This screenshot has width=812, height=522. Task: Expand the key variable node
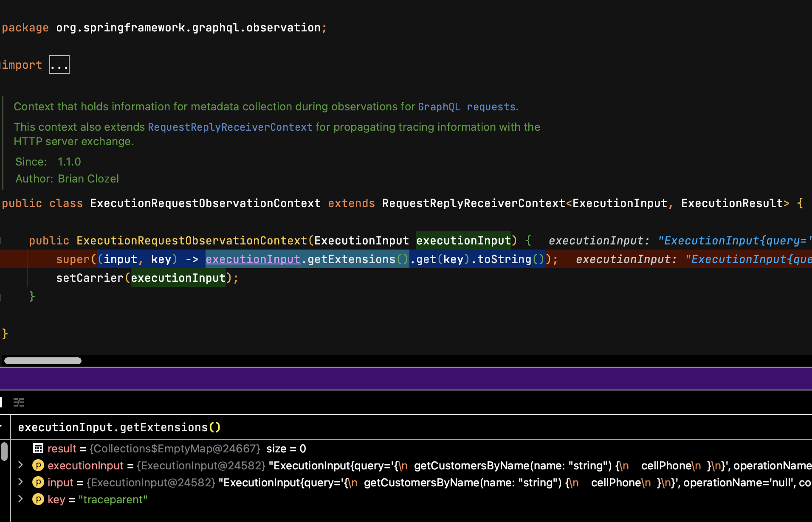[20, 500]
